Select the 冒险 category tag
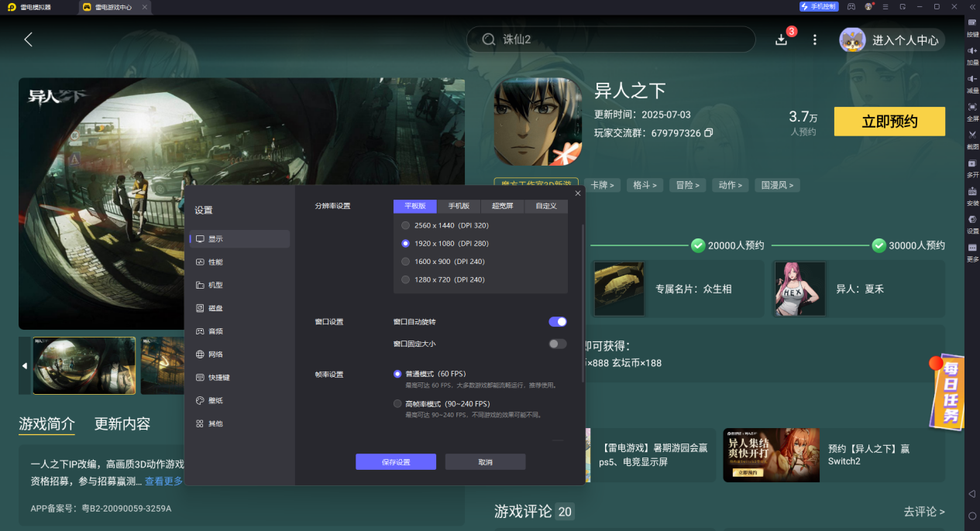 [687, 185]
